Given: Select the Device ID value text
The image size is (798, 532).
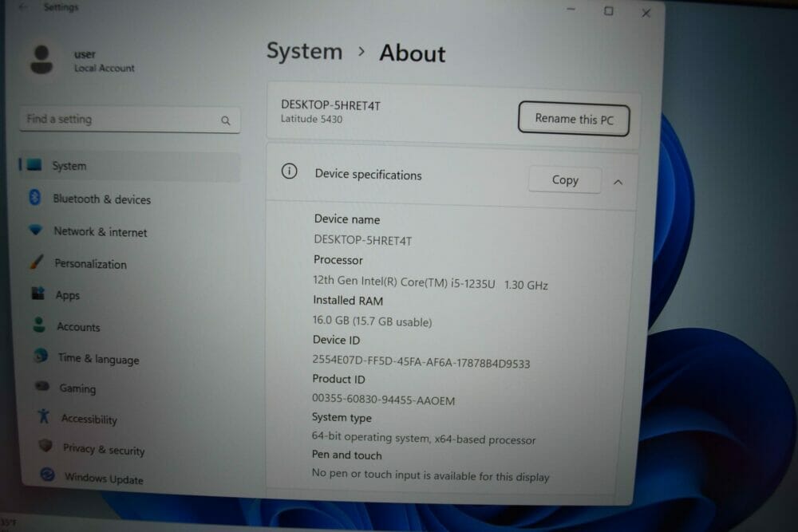Looking at the screenshot, I should pos(421,361).
